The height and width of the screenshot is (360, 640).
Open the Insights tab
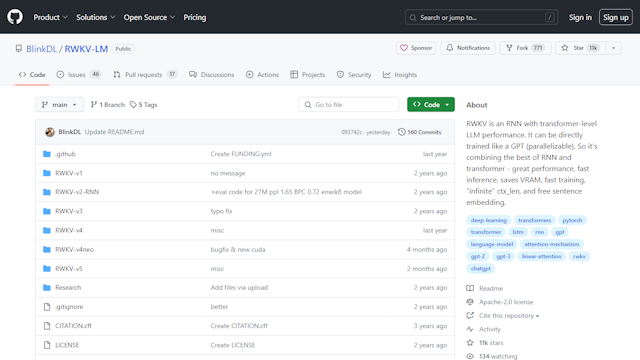[400, 75]
